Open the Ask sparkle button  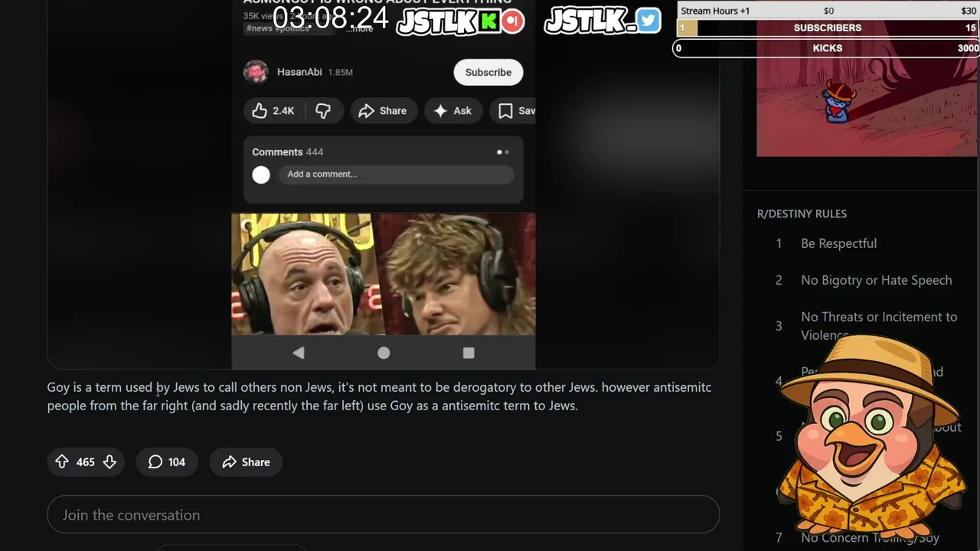pyautogui.click(x=452, y=111)
